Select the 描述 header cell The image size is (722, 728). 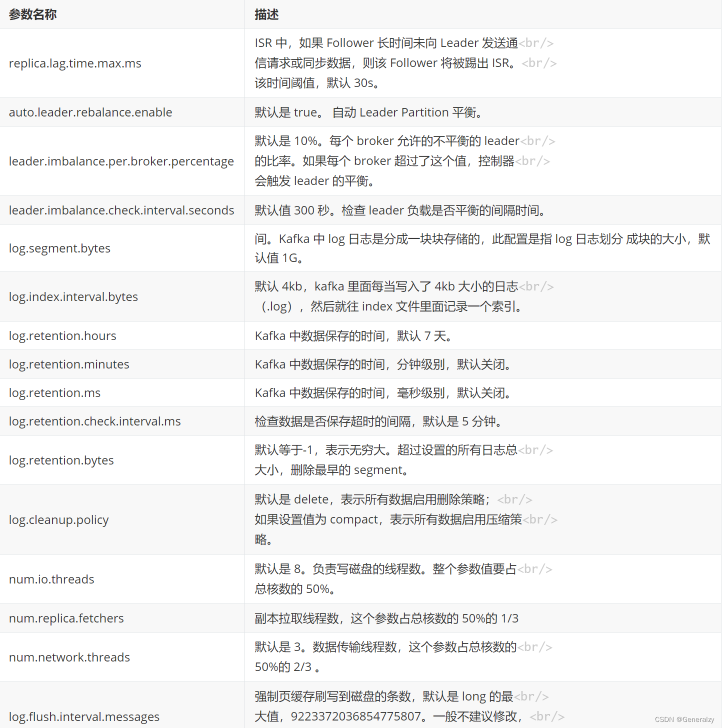(x=266, y=14)
